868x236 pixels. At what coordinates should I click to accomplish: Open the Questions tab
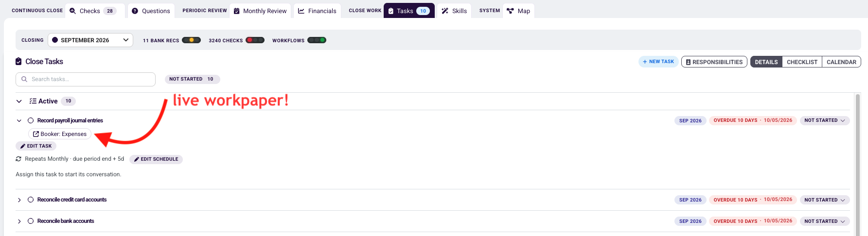[x=151, y=11]
